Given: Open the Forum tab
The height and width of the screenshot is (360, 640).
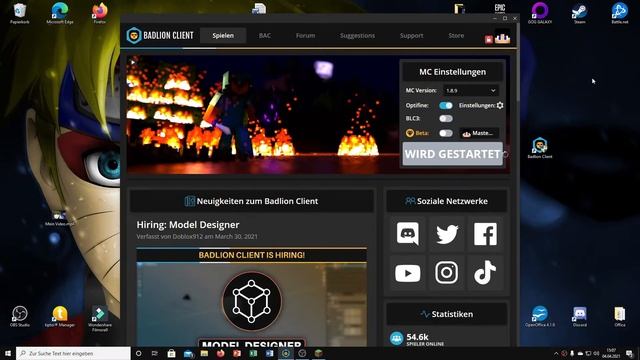Looking at the screenshot, I should tap(305, 36).
